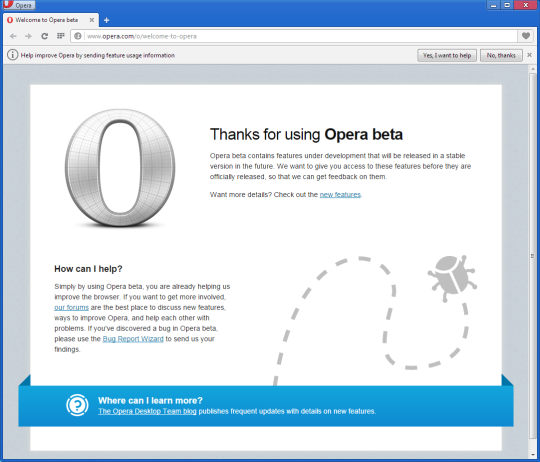The height and width of the screenshot is (462, 540).
Task: Click the How can I help? heading
Action: [88, 269]
